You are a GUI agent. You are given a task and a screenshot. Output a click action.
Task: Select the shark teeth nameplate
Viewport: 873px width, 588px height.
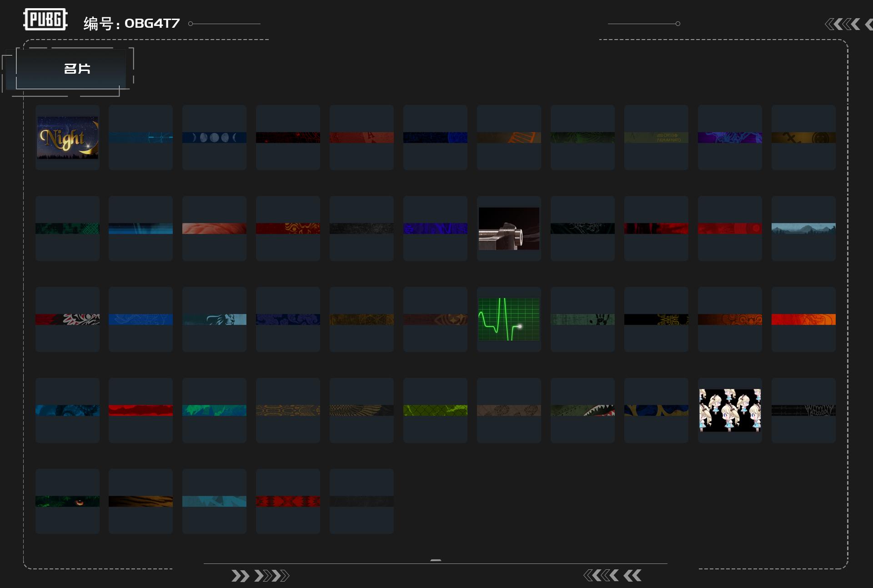[x=582, y=410]
